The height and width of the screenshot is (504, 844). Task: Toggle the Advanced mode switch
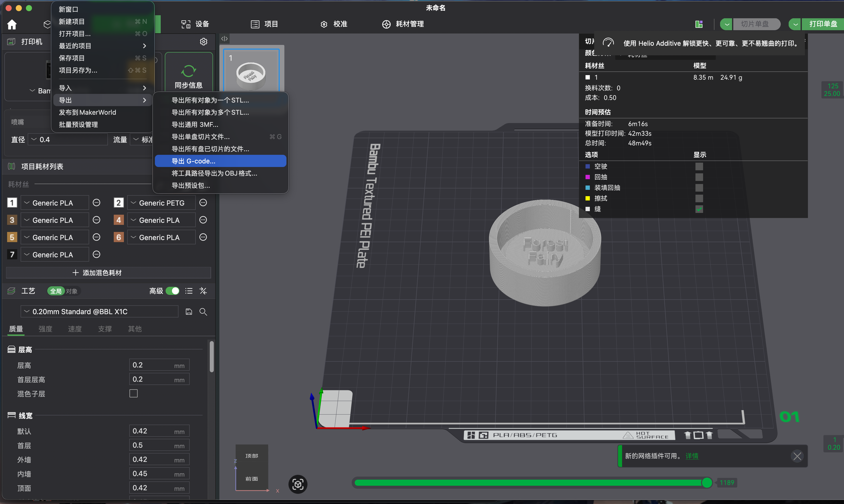point(173,291)
